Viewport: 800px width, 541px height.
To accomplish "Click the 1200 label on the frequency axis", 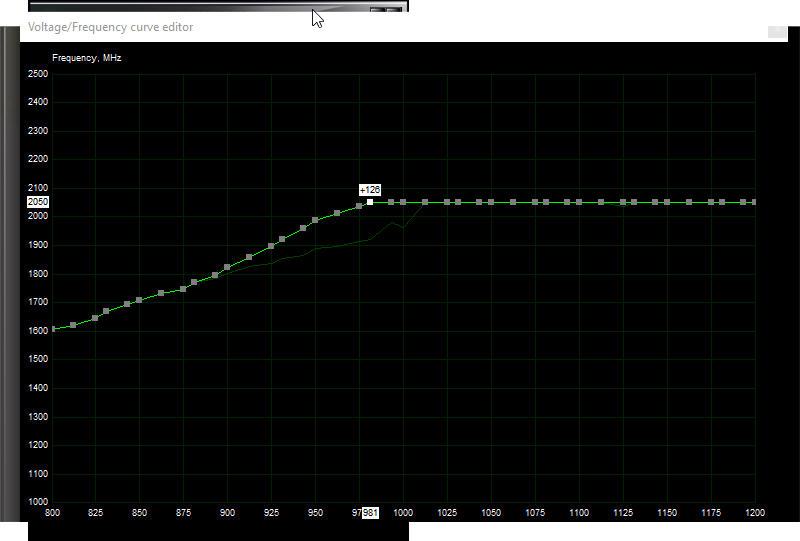I will (x=38, y=445).
